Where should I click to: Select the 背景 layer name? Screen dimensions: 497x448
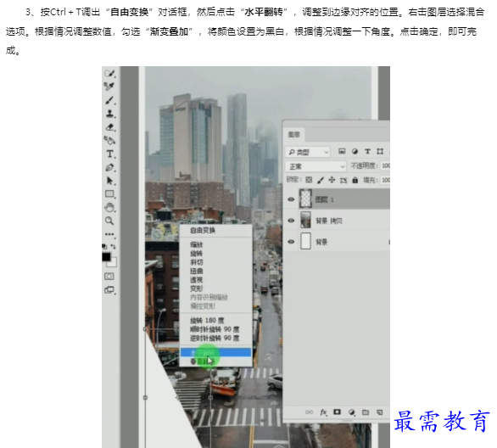pyautogui.click(x=321, y=242)
